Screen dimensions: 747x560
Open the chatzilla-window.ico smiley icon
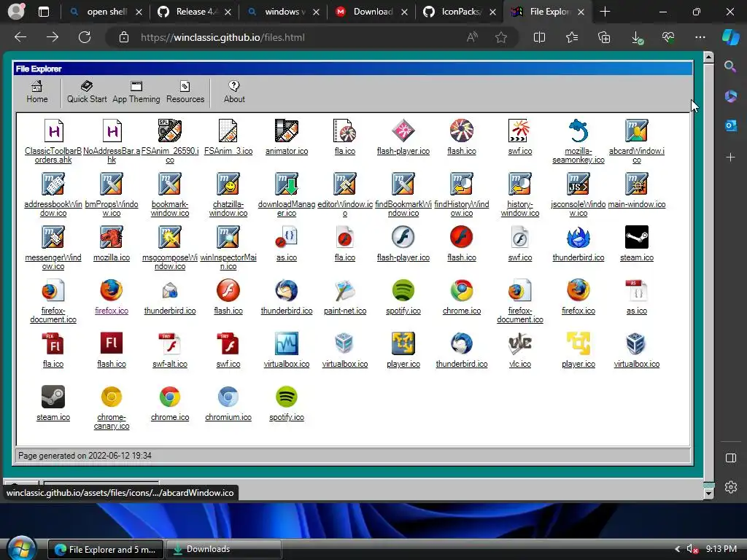click(228, 184)
